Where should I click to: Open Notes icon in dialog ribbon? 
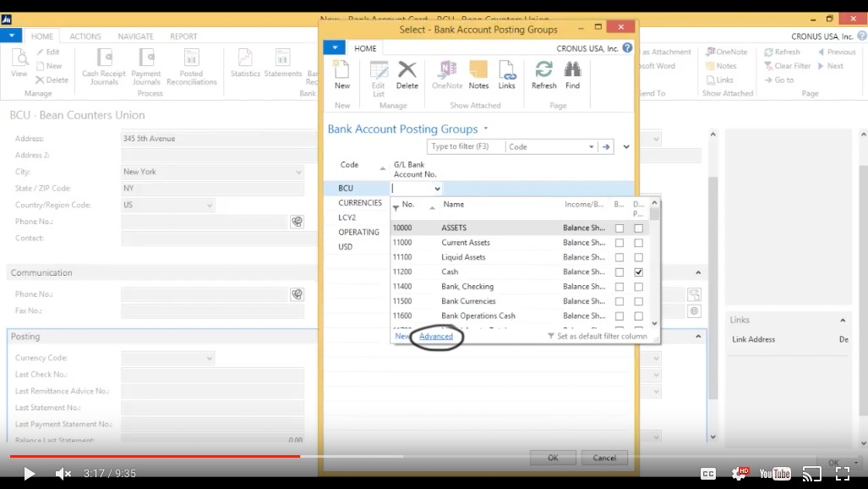pyautogui.click(x=478, y=74)
